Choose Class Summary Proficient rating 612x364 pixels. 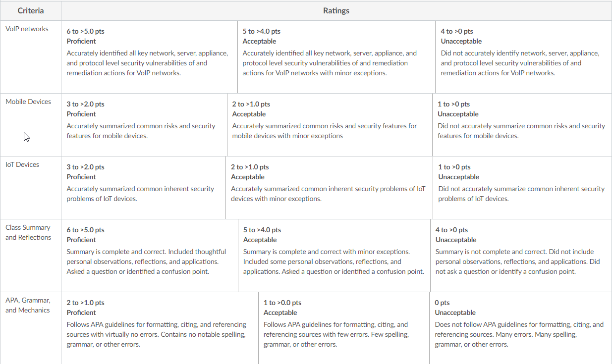pos(150,256)
